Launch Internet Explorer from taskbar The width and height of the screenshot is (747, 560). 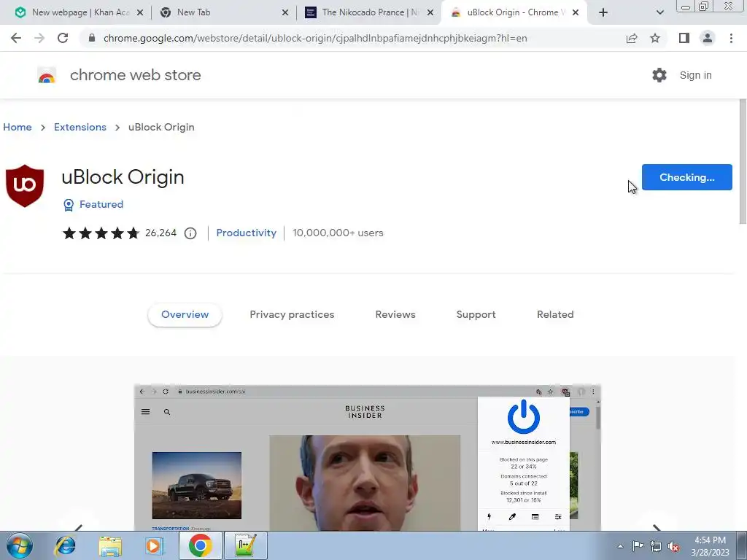65,545
